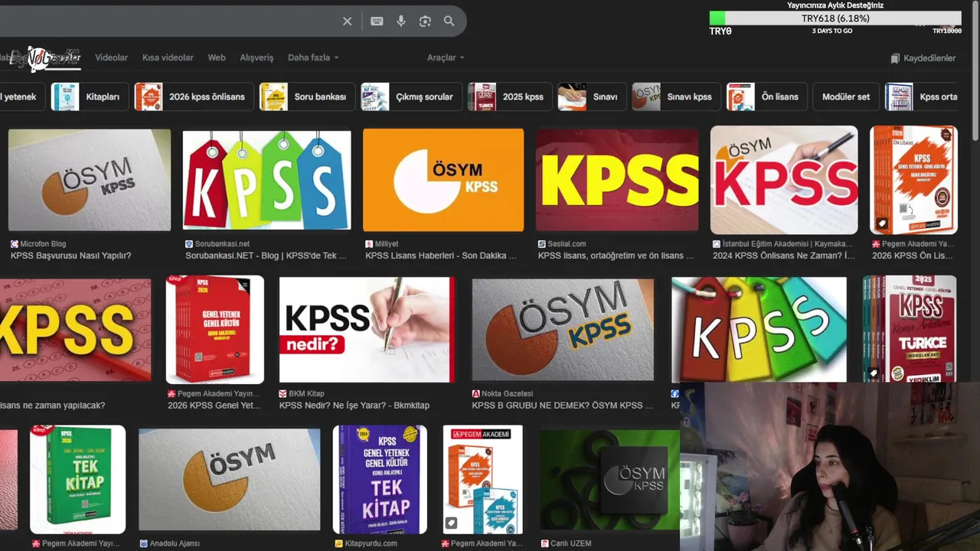
Task: Select the Ön lisans chip
Action: click(766, 97)
